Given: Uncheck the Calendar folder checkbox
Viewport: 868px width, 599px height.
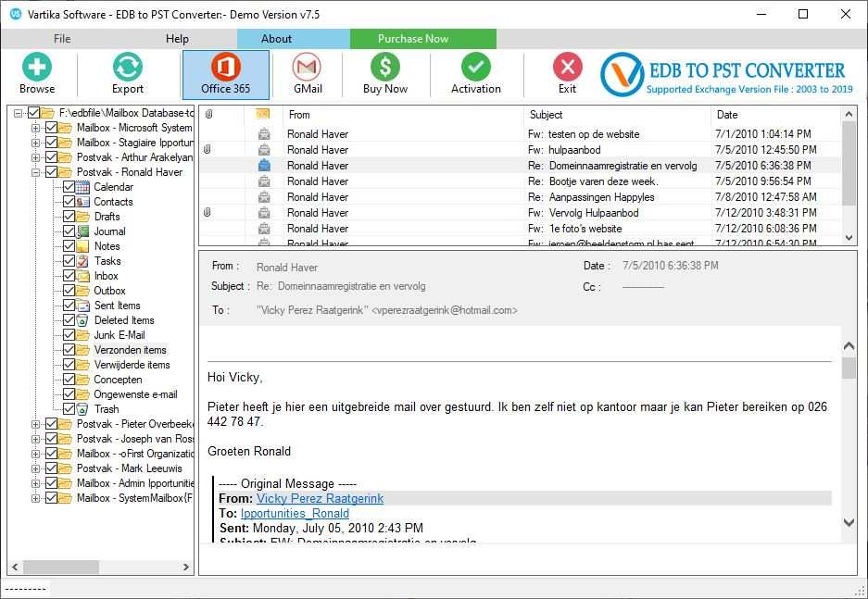Looking at the screenshot, I should (x=69, y=186).
